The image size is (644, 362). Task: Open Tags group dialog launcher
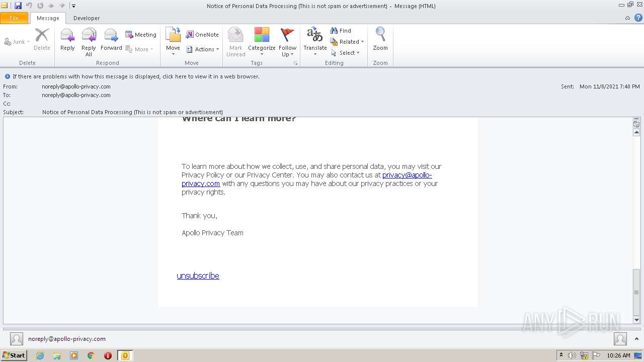pyautogui.click(x=295, y=63)
